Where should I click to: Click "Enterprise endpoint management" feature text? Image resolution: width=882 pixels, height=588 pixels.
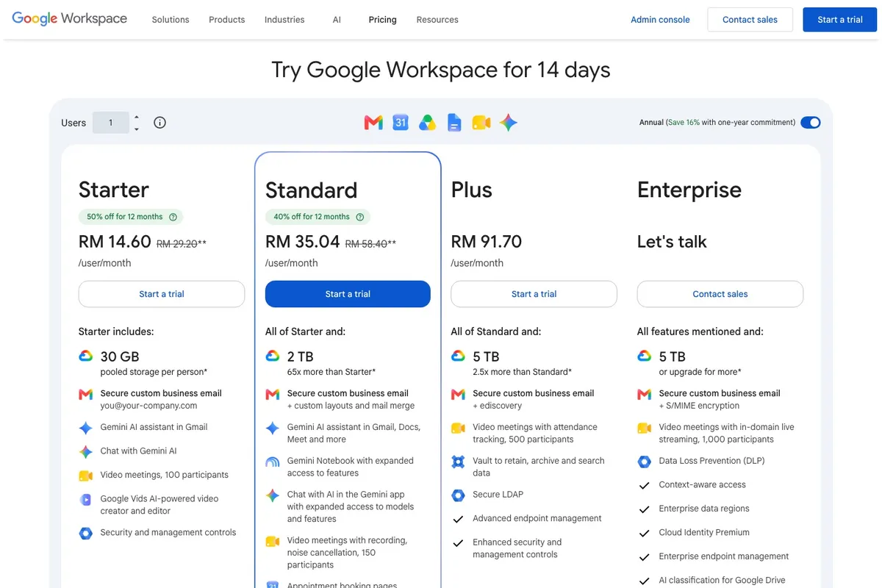click(724, 556)
